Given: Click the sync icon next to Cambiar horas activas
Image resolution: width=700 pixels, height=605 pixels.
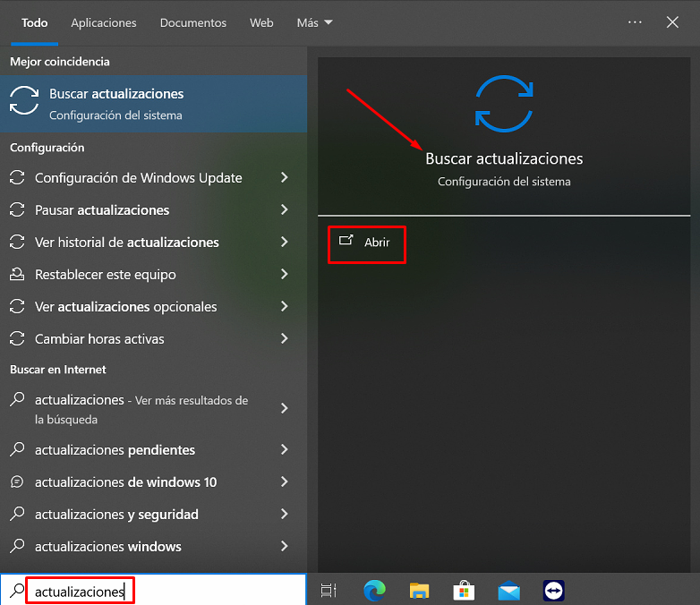Looking at the screenshot, I should pos(17,338).
